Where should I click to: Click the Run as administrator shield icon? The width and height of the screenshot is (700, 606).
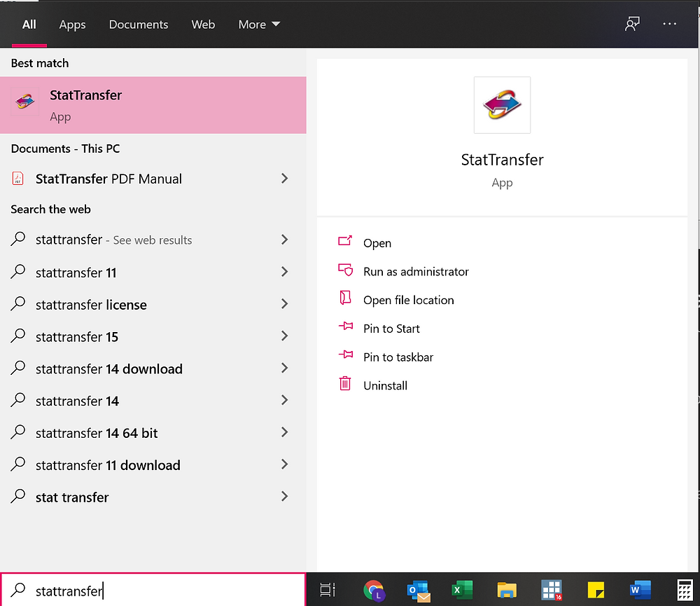(345, 270)
